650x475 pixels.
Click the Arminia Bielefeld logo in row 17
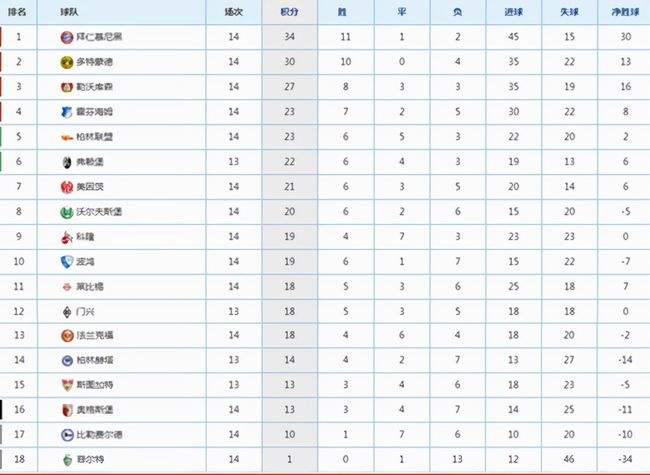click(67, 435)
